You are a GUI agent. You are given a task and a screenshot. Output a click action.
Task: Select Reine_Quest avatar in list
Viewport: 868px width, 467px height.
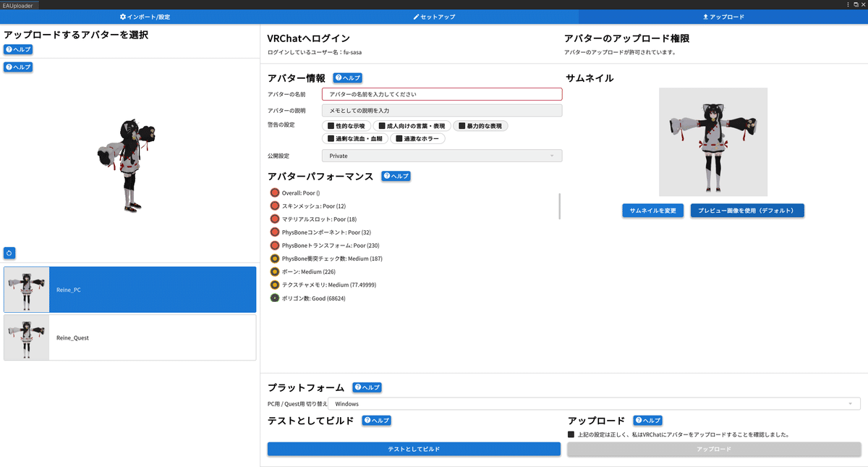(130, 337)
